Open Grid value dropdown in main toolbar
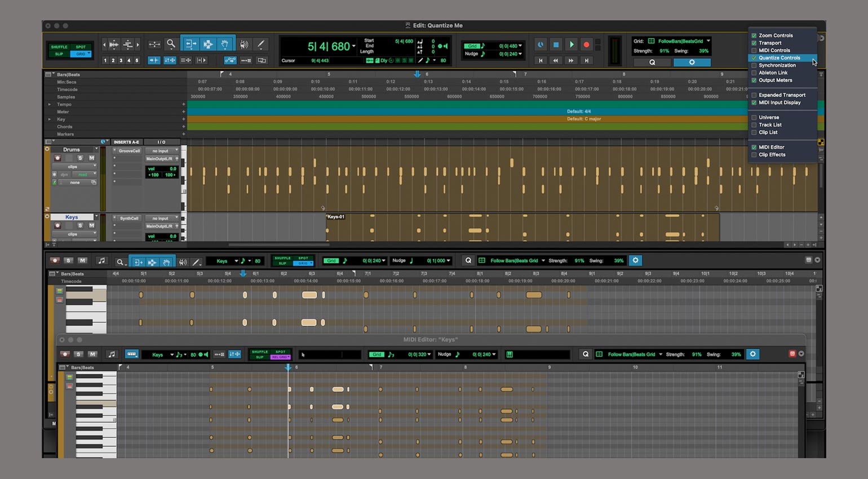This screenshot has width=868, height=479. pyautogui.click(x=520, y=46)
